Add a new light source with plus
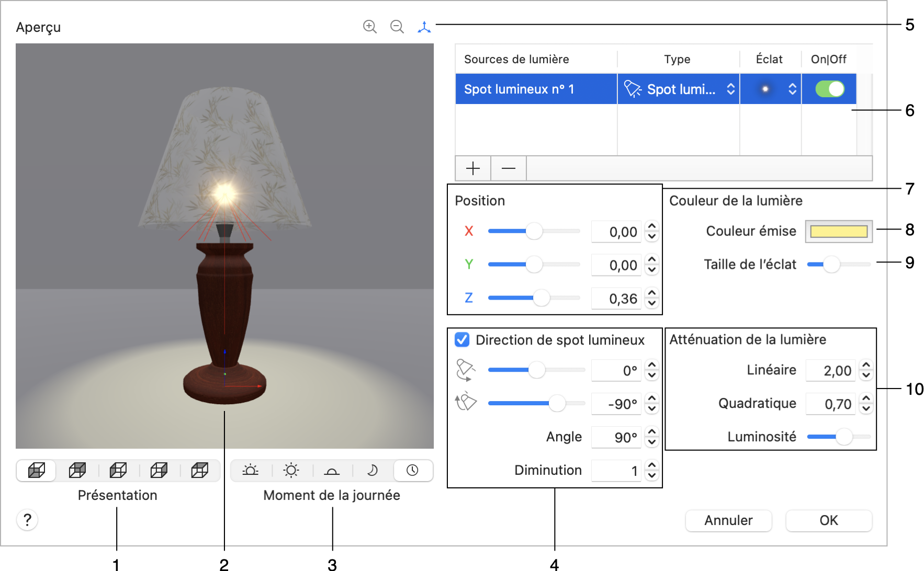 [x=473, y=168]
